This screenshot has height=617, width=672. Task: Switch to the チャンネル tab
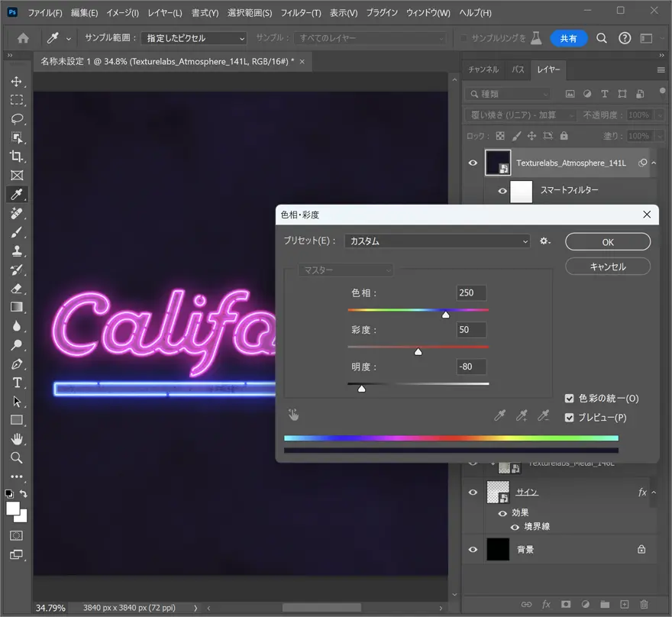pyautogui.click(x=483, y=69)
